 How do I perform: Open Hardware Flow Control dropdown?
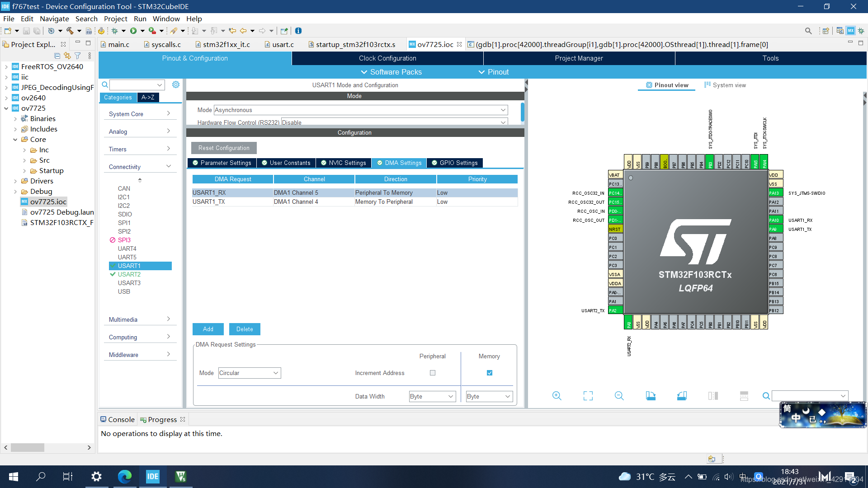coord(394,122)
